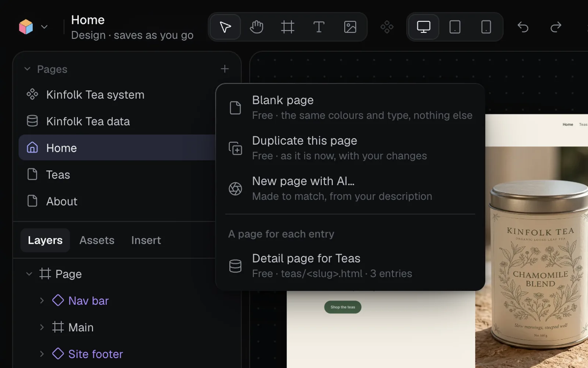588x368 pixels.
Task: Click the Home page title in header
Action: pyautogui.click(x=88, y=20)
